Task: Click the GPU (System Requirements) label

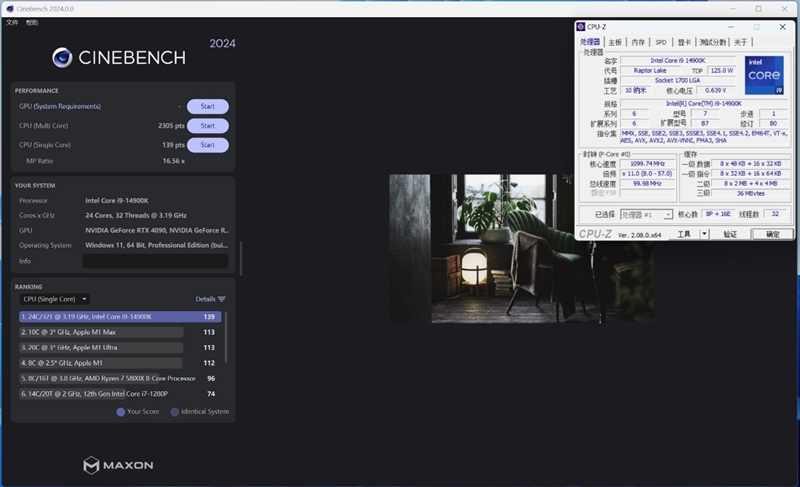Action: click(x=60, y=107)
